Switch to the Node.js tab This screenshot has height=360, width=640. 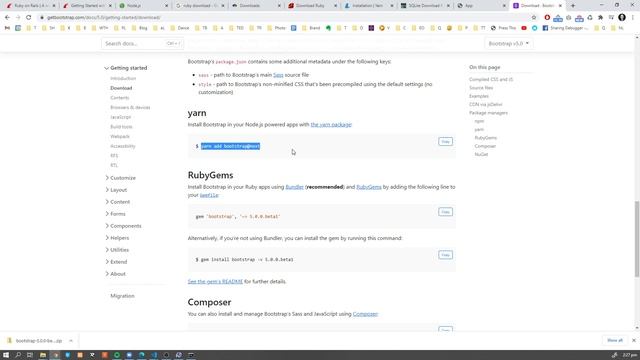coord(143,6)
